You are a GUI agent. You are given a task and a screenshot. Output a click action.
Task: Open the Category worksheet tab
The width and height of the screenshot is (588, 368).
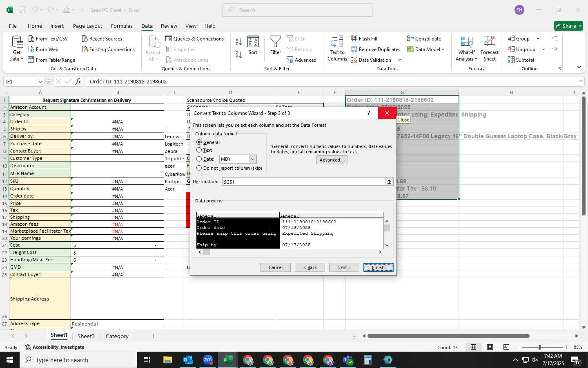(117, 336)
